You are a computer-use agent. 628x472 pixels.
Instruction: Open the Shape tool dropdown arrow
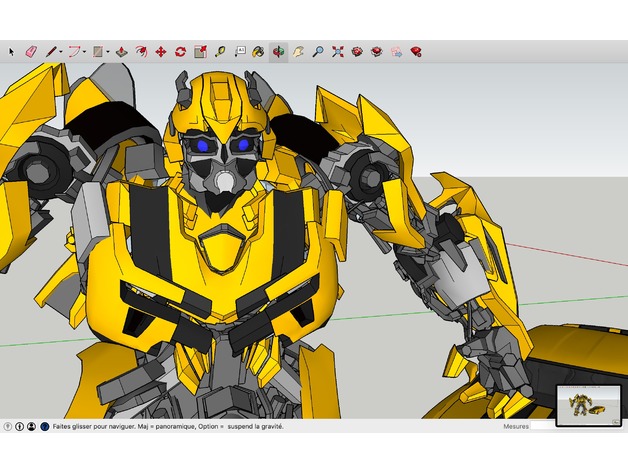(108, 52)
